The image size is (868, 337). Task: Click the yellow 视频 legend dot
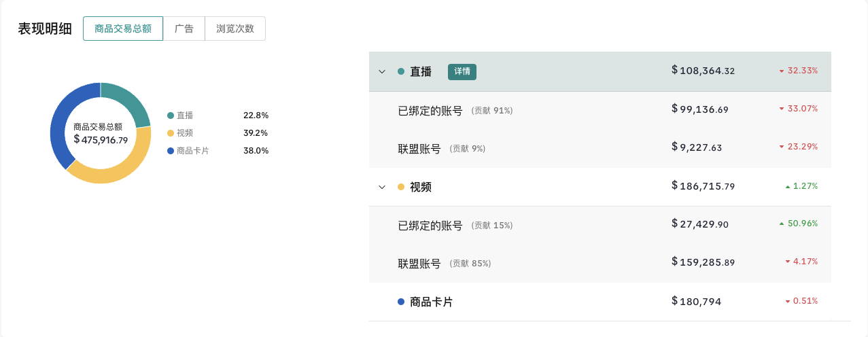tap(171, 133)
